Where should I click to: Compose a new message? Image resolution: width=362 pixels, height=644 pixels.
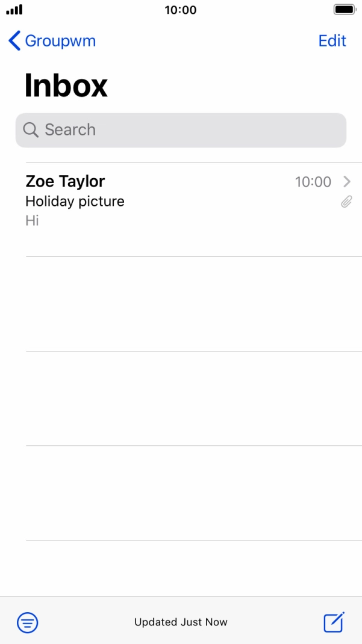pos(334,622)
